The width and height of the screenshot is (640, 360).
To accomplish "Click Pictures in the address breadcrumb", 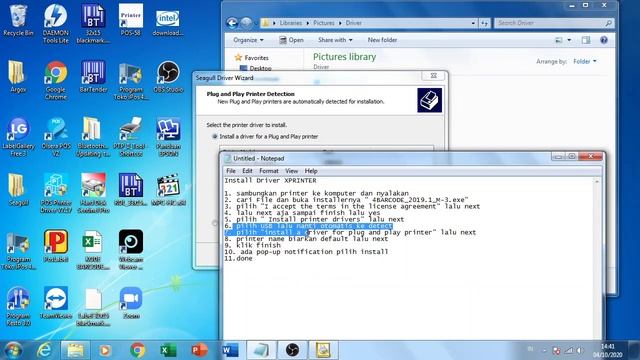I will pos(324,23).
